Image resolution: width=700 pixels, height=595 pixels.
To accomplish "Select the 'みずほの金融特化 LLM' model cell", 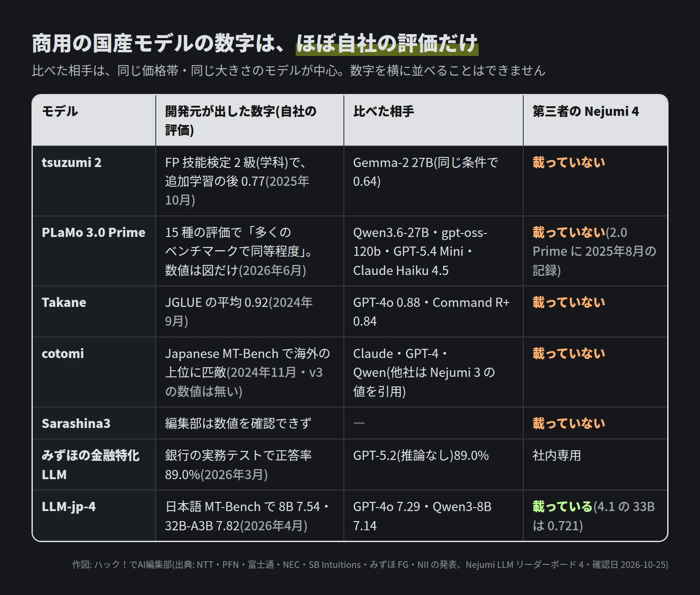I will [94, 465].
